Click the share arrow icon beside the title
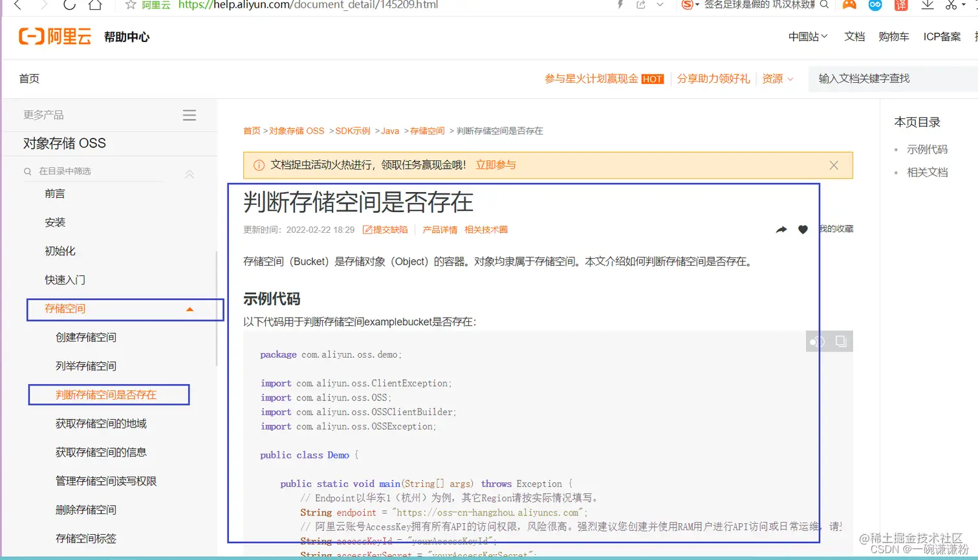Screen dimensions: 978x560 (781, 230)
